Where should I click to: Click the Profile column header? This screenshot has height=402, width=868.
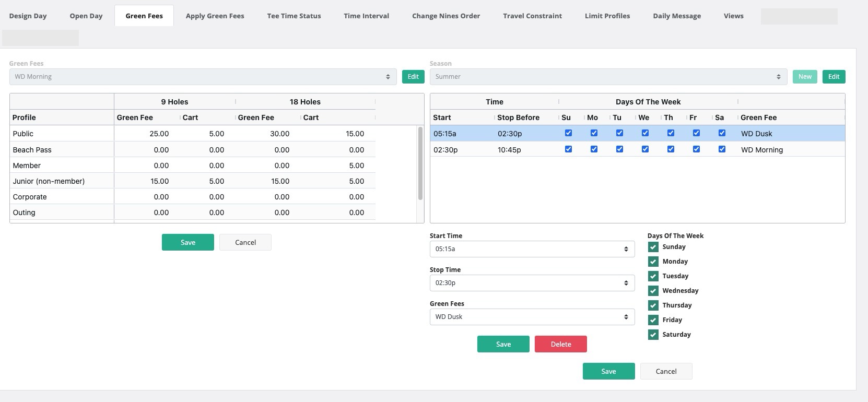pyautogui.click(x=62, y=117)
